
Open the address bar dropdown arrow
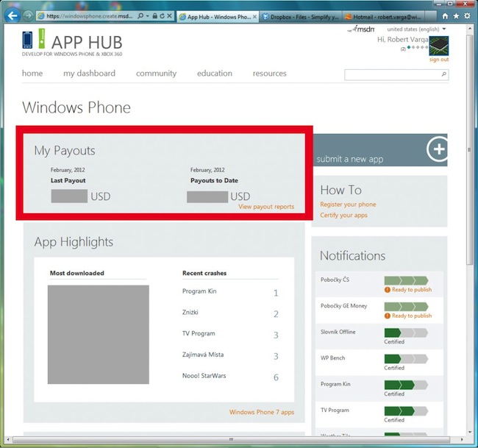tap(148, 16)
